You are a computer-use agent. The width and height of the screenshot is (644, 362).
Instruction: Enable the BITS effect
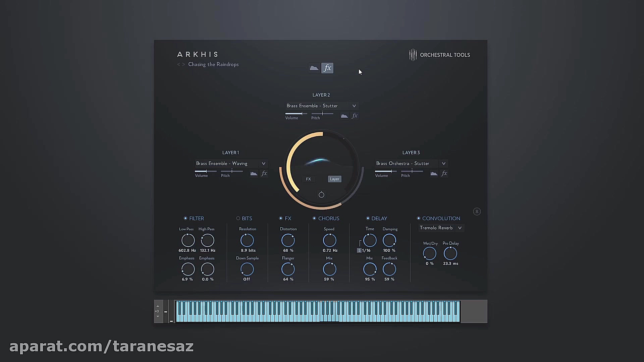pos(238,218)
